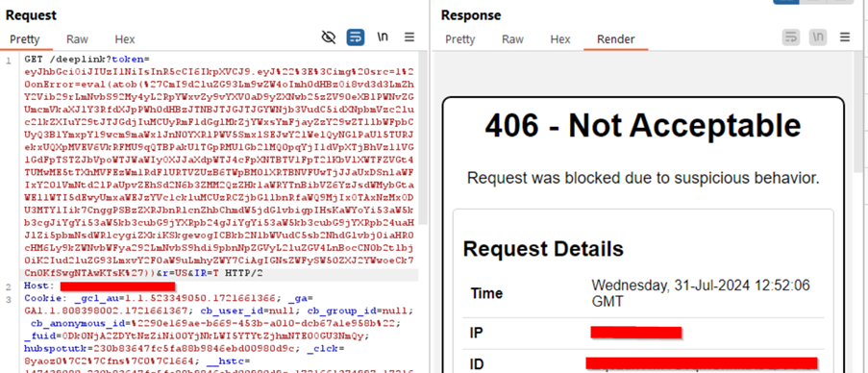Screen dimensions: 868x373
Task: Click the '406 - Not Acceptable' heading
Action: 643,126
